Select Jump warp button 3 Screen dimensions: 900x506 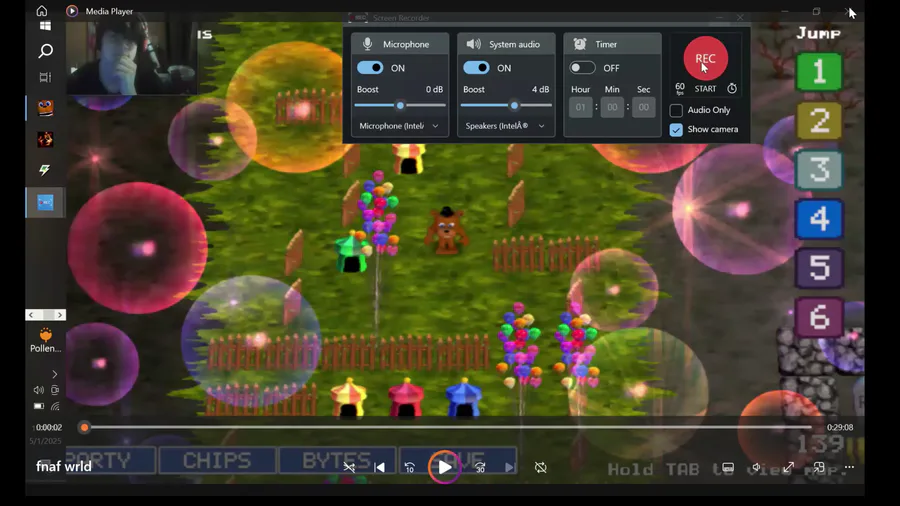(x=819, y=170)
